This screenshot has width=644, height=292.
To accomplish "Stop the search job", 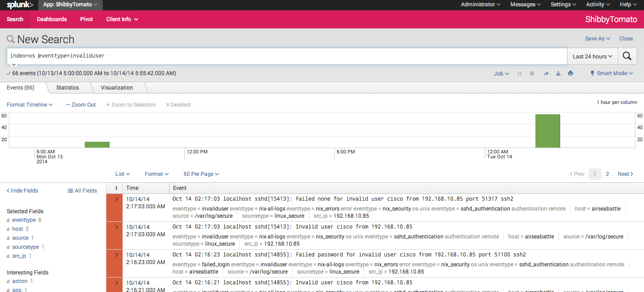I will pos(532,73).
